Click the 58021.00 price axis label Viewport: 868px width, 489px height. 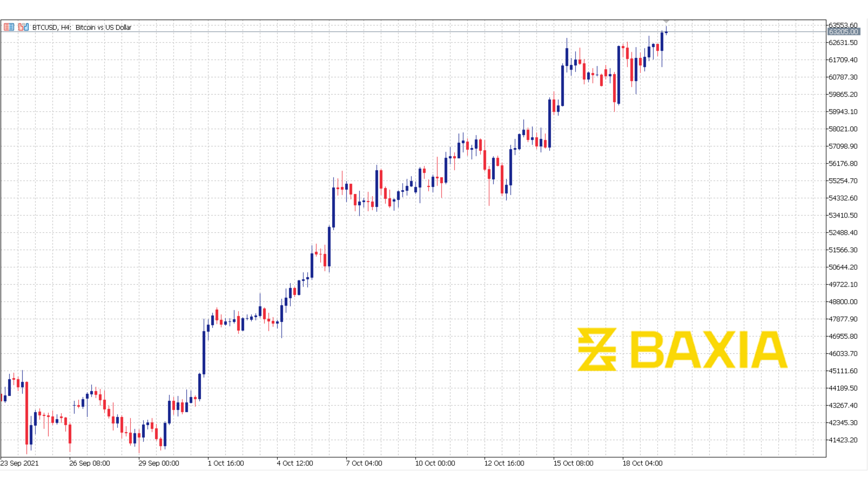pos(843,129)
